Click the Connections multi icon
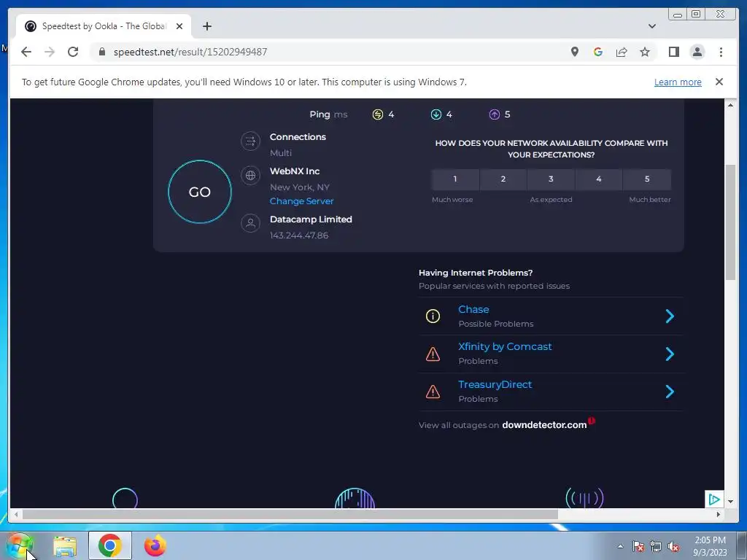The image size is (747, 560). pos(251,141)
